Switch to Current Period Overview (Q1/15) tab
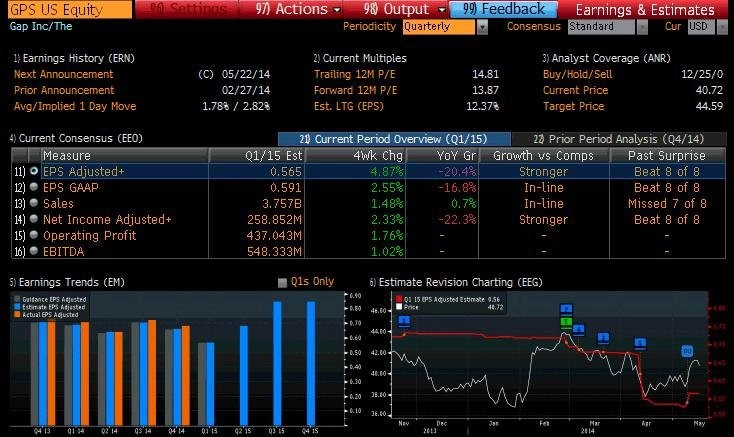 394,139
